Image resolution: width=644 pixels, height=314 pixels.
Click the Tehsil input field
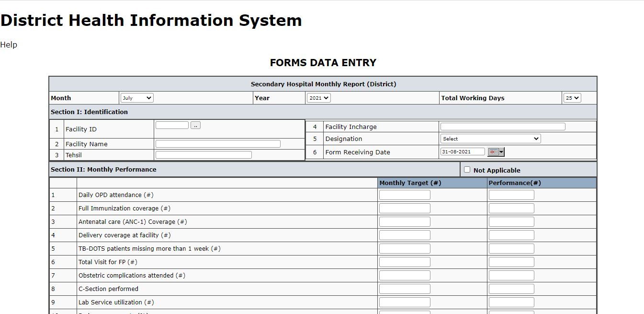203,155
